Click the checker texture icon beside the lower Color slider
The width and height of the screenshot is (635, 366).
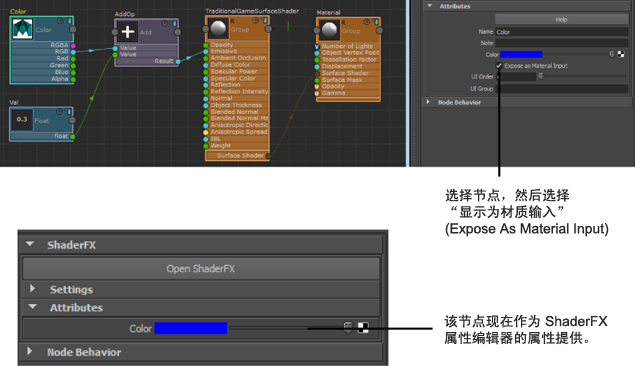[363, 328]
